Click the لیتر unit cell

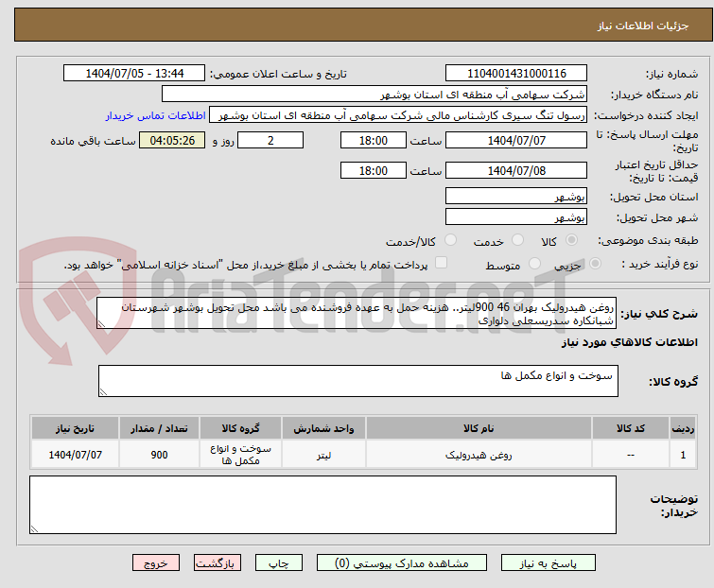pos(323,454)
